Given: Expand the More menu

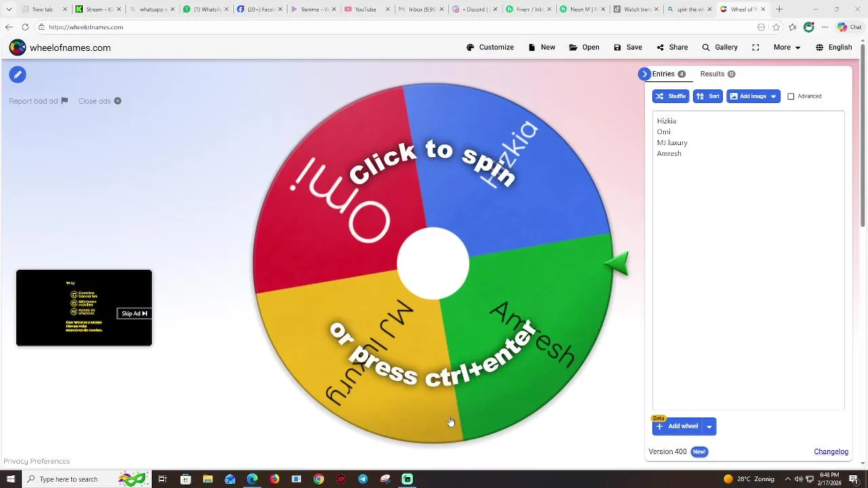Looking at the screenshot, I should (787, 47).
